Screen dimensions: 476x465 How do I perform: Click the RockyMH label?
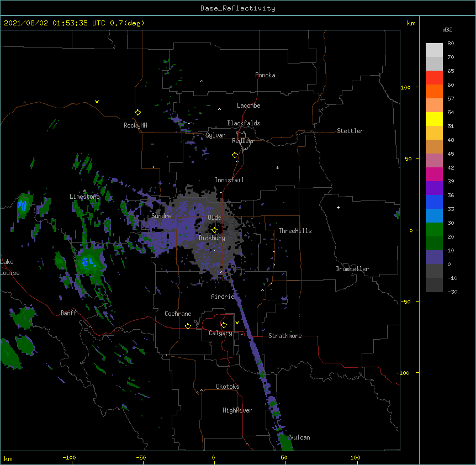pos(135,125)
